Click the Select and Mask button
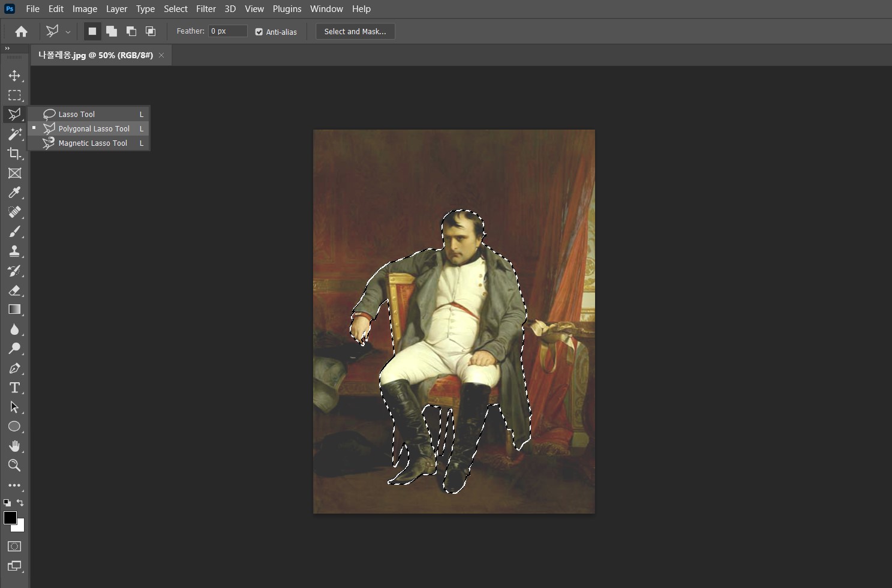Screen dimensions: 892x588 355,31
